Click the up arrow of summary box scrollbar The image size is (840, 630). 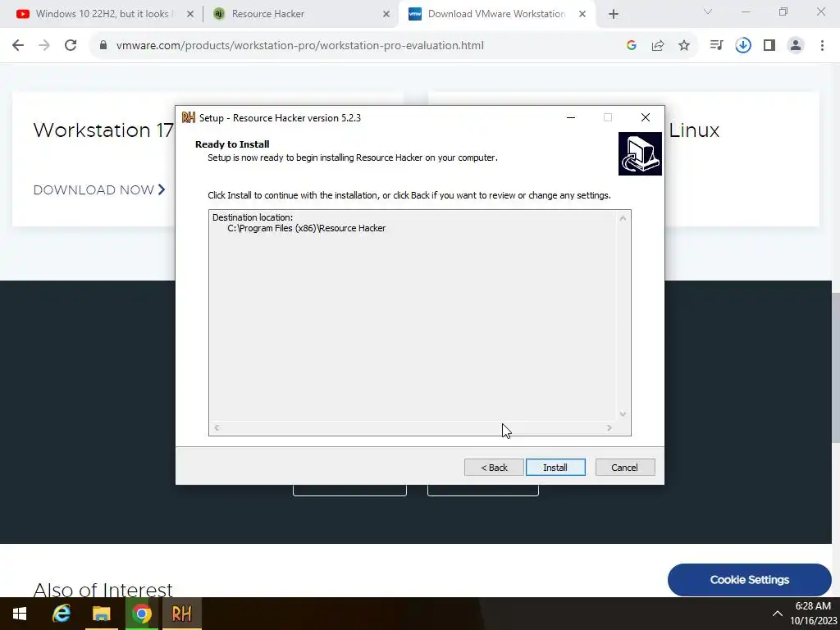pos(623,218)
